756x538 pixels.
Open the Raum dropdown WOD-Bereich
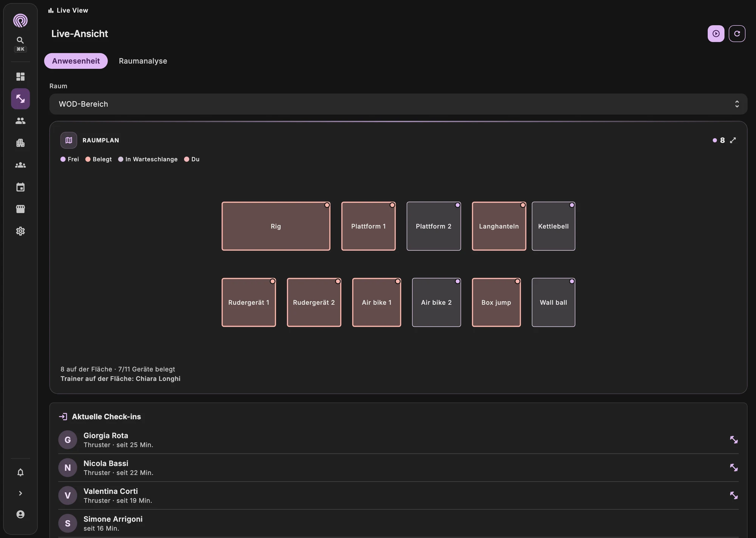(x=398, y=104)
